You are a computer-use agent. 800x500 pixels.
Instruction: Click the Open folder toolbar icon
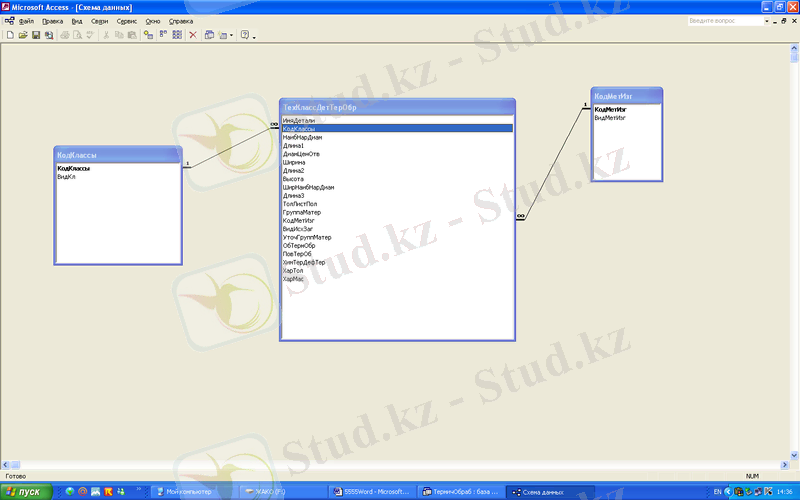[22, 35]
